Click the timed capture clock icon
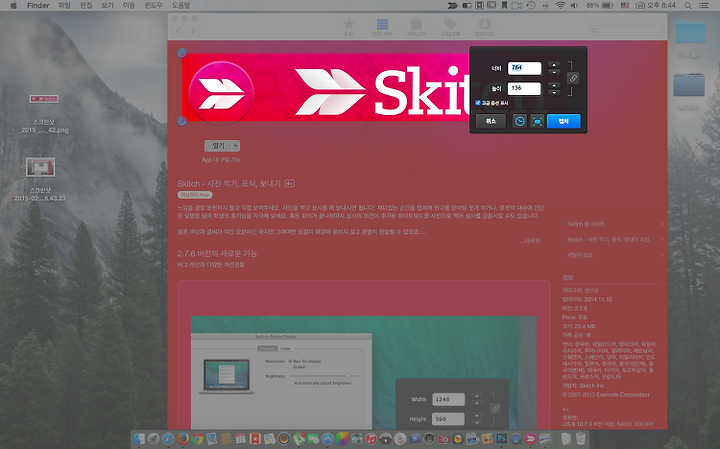 click(520, 121)
